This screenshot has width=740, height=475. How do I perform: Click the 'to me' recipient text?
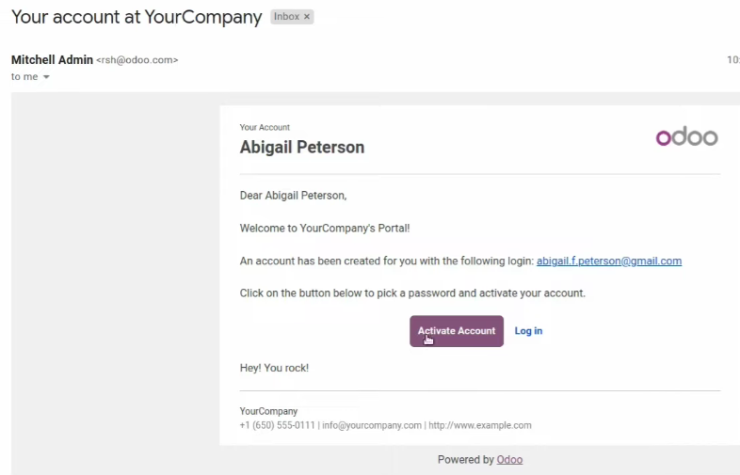click(x=25, y=76)
